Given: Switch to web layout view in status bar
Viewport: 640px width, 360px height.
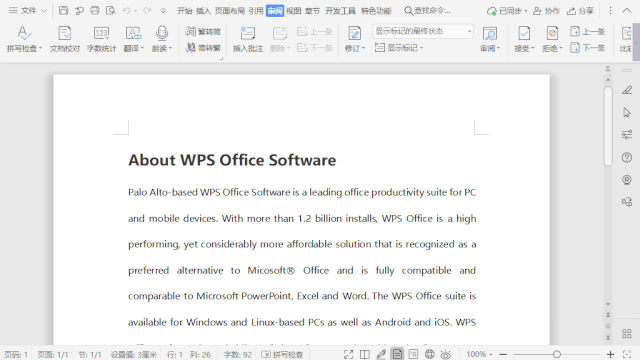Looking at the screenshot, I should (x=429, y=354).
